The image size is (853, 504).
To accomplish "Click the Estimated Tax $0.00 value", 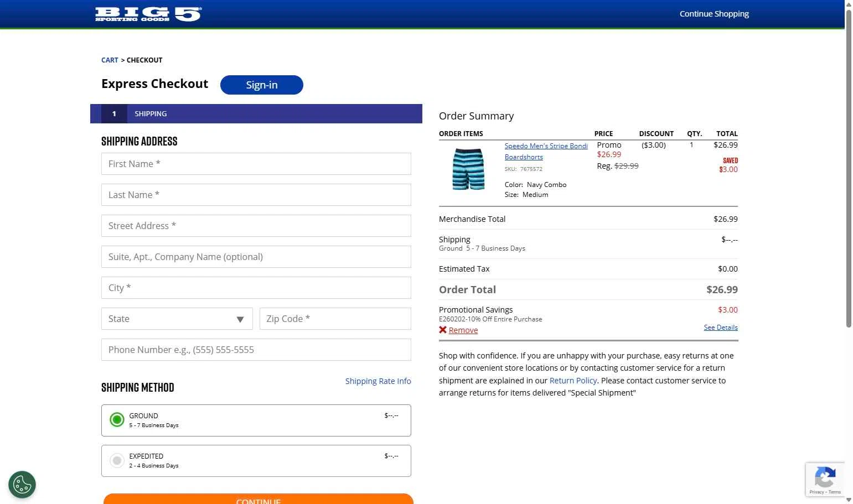I will point(728,269).
